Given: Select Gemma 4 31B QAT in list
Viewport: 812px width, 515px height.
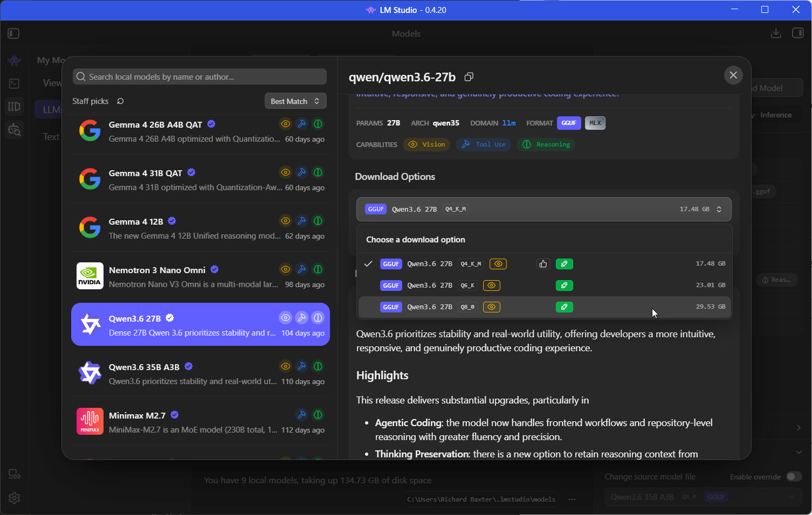Looking at the screenshot, I should (201, 179).
